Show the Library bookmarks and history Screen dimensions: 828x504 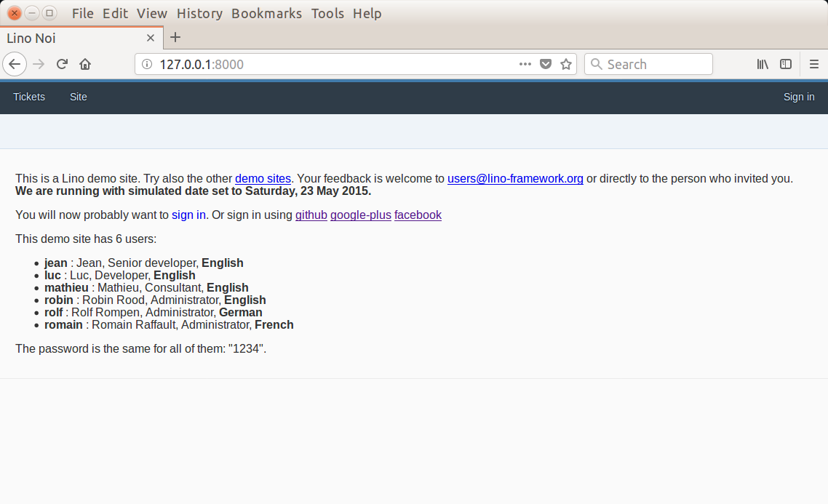(x=763, y=65)
